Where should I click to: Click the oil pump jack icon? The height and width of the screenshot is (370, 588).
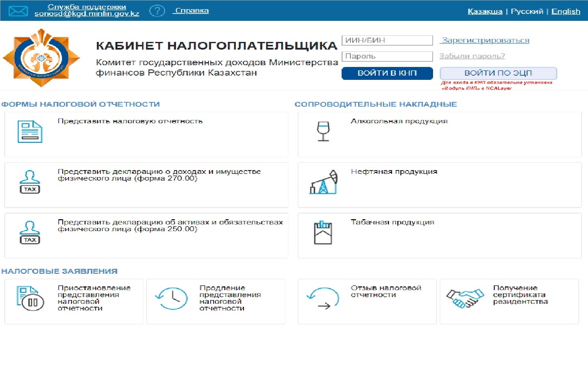point(323,182)
